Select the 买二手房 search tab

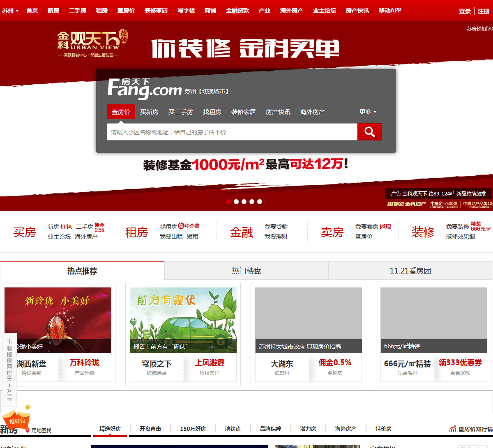tap(181, 112)
